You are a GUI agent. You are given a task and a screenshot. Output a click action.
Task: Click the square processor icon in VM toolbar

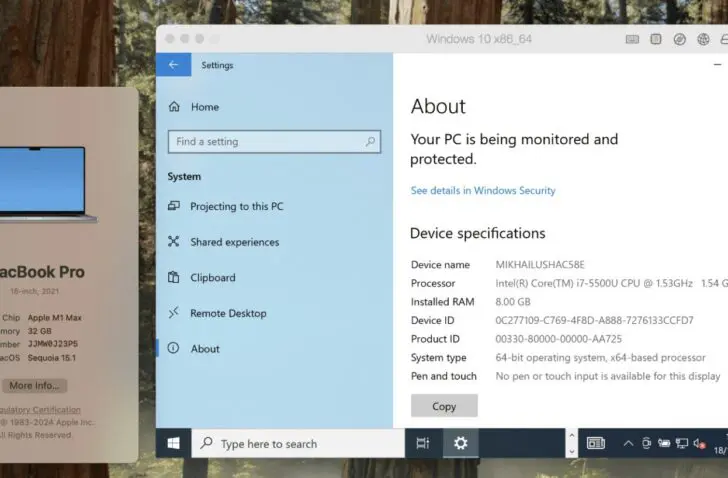pyautogui.click(x=656, y=39)
